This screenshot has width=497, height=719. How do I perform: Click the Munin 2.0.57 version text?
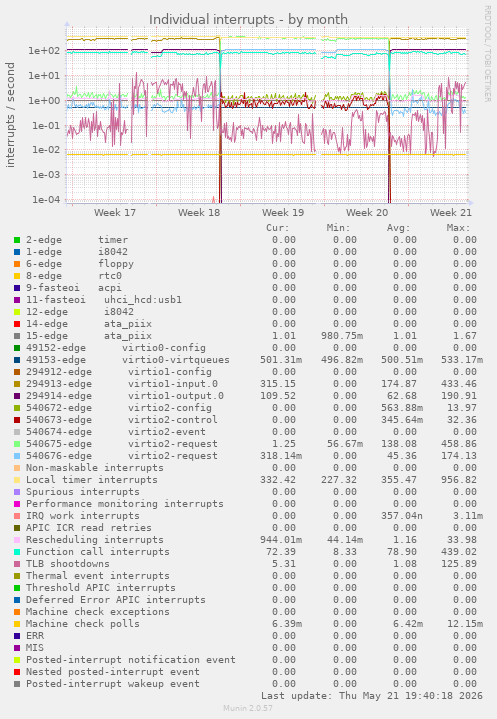248,708
